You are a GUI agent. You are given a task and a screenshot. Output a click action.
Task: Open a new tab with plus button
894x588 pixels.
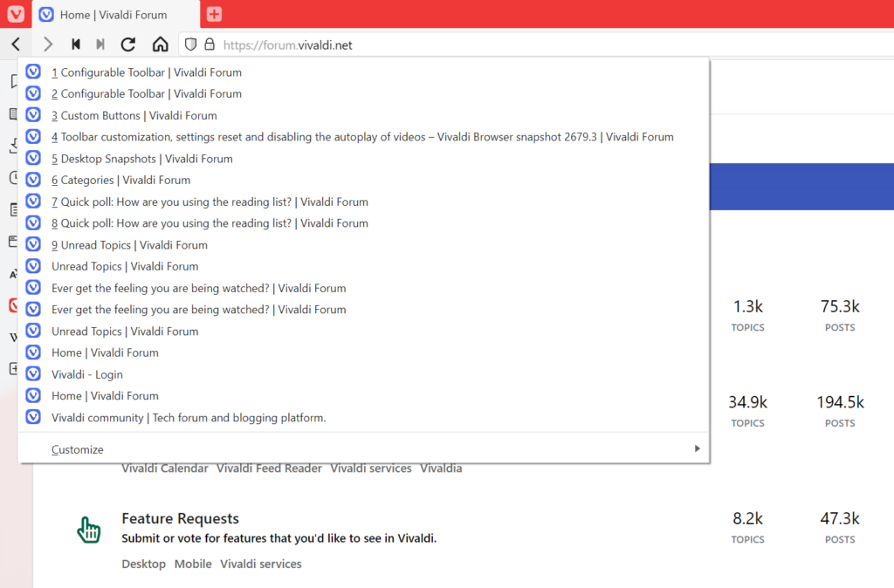click(215, 14)
